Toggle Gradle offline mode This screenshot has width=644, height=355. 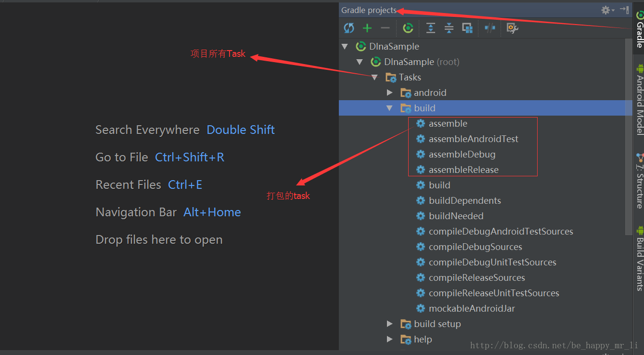point(490,28)
